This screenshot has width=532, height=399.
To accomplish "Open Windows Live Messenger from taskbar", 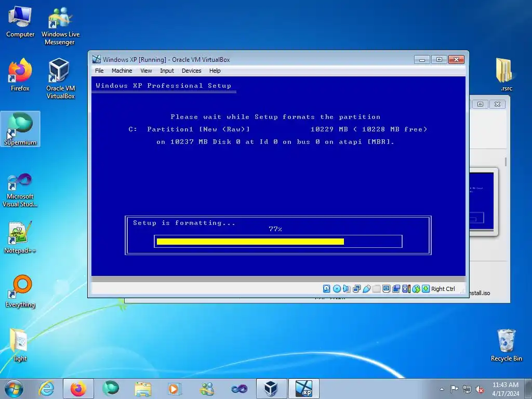I will (207, 389).
